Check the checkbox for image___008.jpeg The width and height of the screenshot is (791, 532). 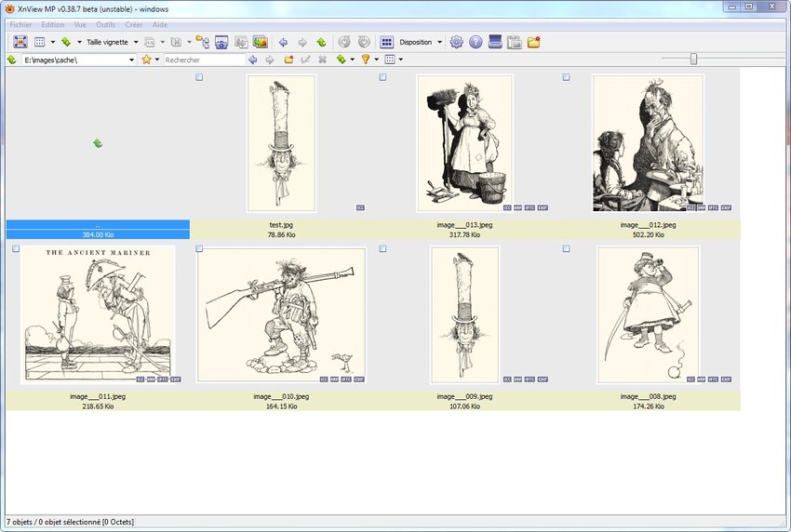click(566, 248)
